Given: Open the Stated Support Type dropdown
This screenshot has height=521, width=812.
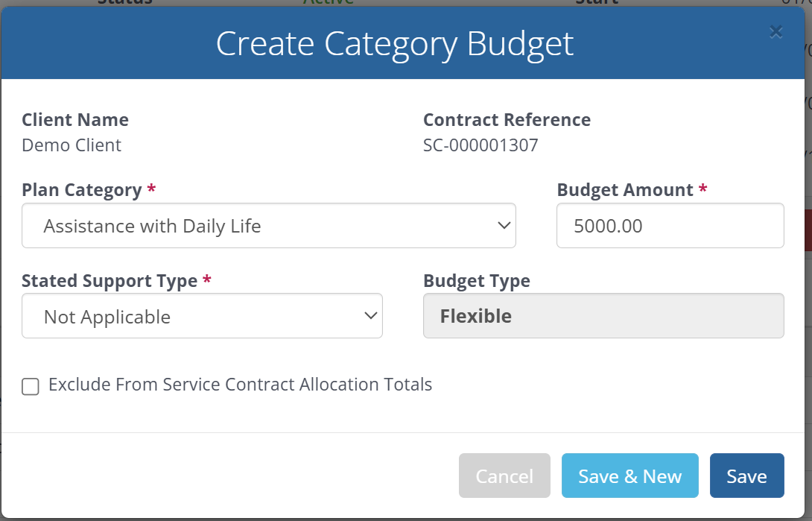Looking at the screenshot, I should click(x=201, y=316).
